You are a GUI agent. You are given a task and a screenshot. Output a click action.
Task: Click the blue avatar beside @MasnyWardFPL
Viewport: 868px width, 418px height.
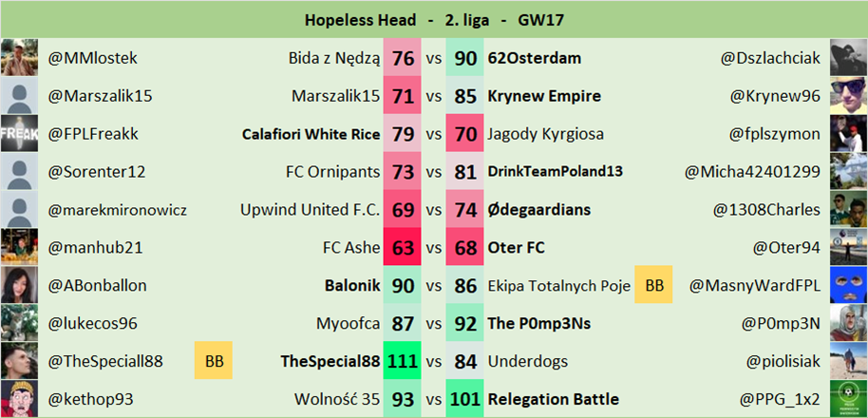coord(848,285)
